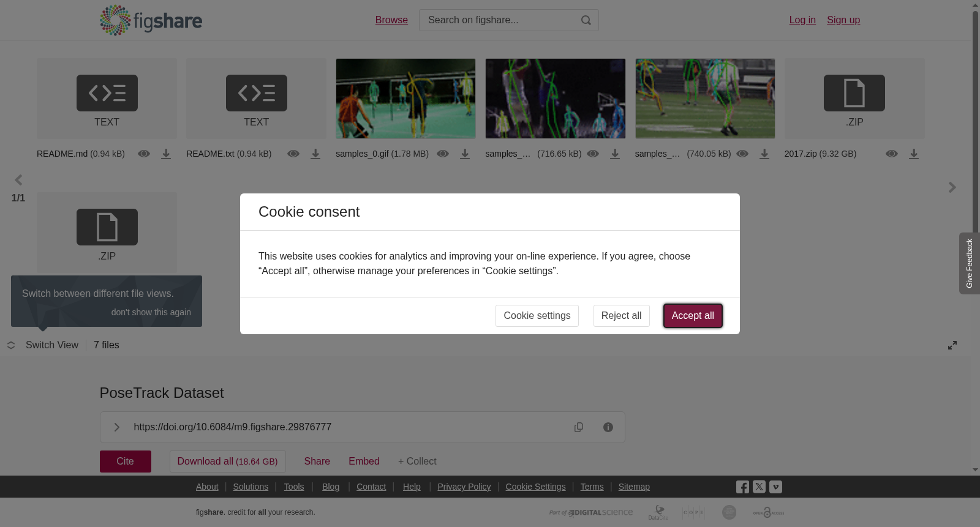The width and height of the screenshot is (980, 527).
Task: Preview the 740.05 kB samples file
Action: coord(742,154)
